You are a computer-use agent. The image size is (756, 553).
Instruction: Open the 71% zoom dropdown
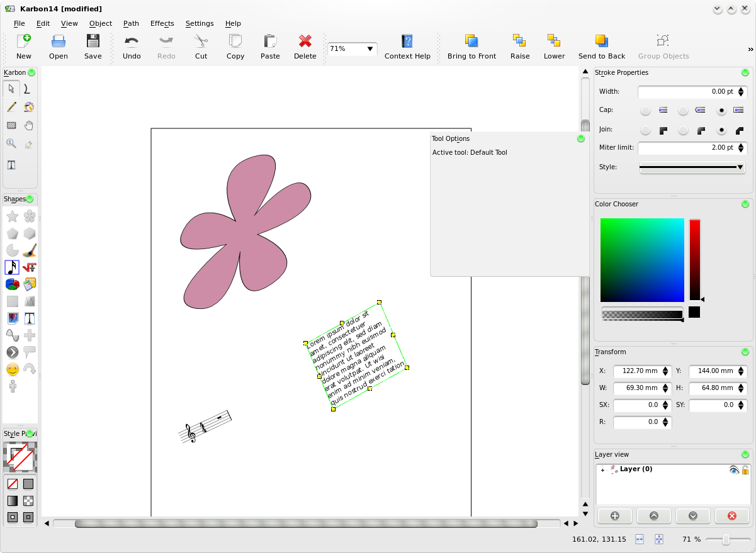tap(352, 48)
